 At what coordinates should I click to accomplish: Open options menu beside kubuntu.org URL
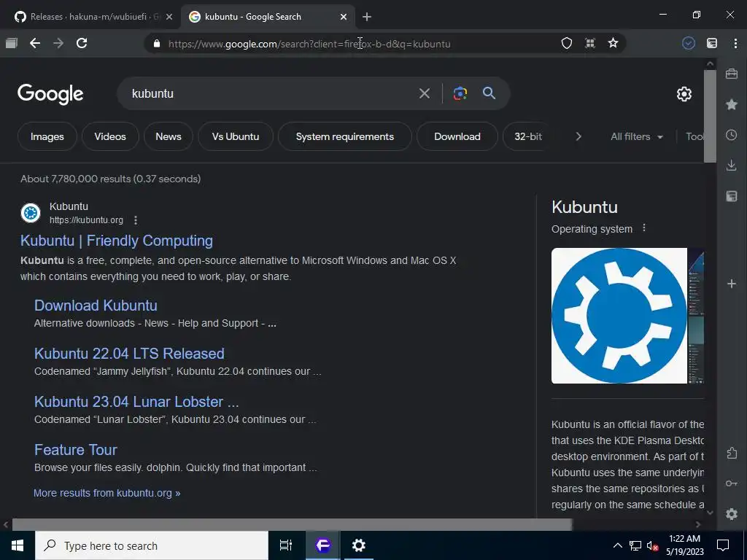pos(136,220)
